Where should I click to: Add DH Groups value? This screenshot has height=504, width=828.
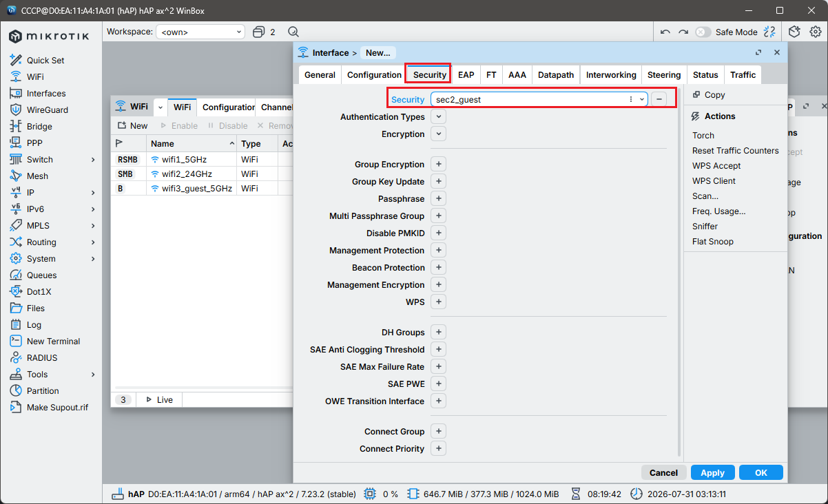438,333
